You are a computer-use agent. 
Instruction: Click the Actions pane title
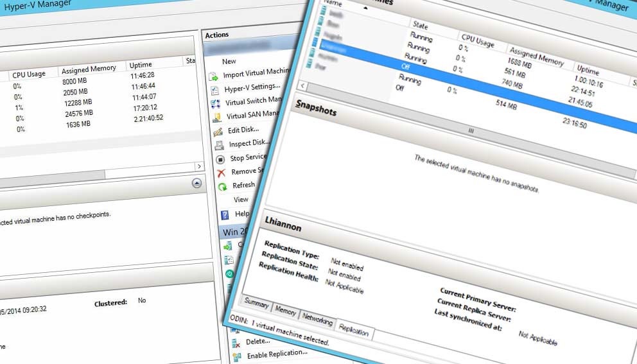tap(216, 35)
